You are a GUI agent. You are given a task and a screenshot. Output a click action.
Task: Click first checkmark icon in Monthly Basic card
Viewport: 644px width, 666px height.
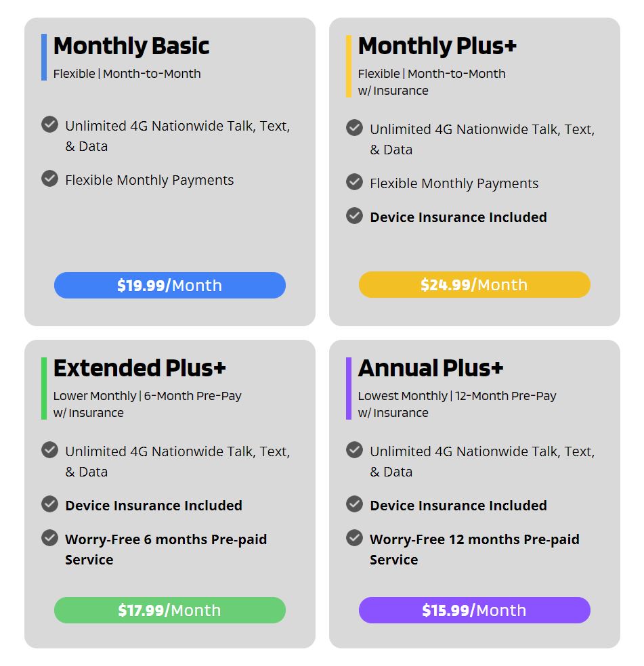[x=49, y=125]
